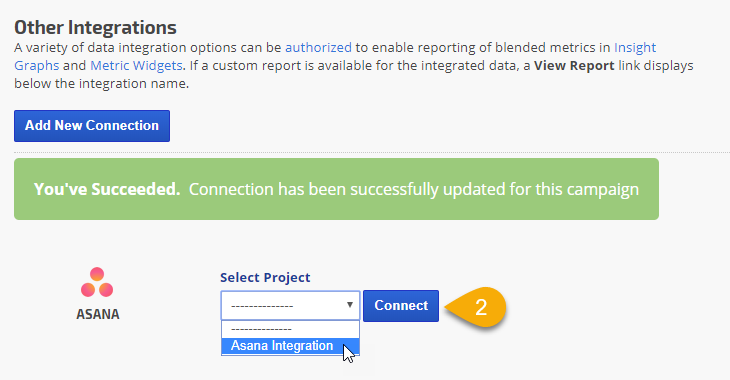Click the orange step 2 callout marker
730x380 pixels.
tap(476, 307)
